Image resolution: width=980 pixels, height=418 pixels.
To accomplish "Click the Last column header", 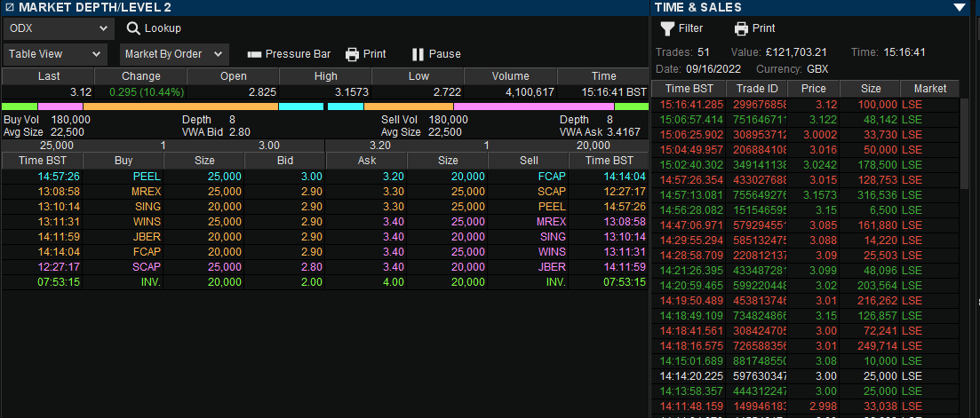I will (x=49, y=76).
